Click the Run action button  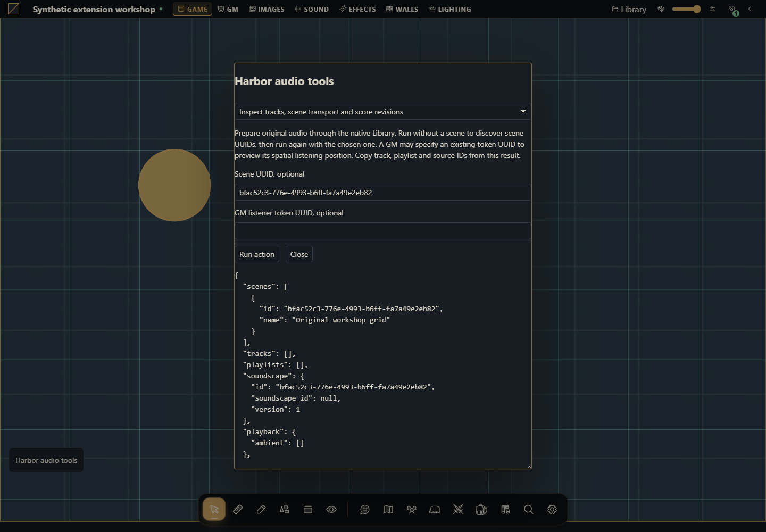click(257, 254)
